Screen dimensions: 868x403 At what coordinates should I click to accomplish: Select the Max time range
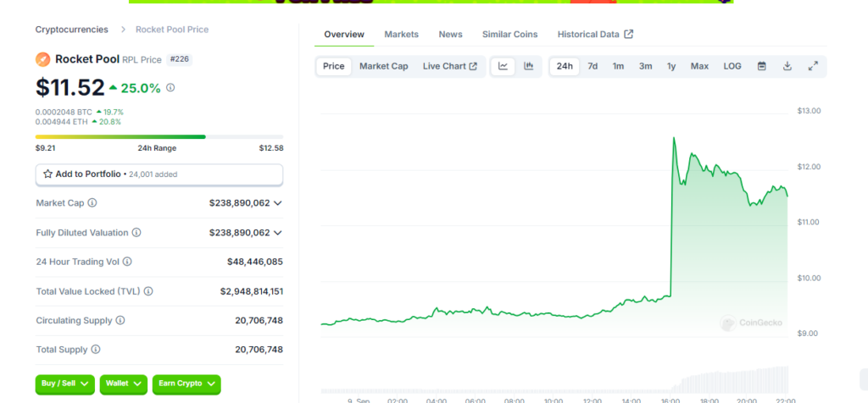click(699, 66)
